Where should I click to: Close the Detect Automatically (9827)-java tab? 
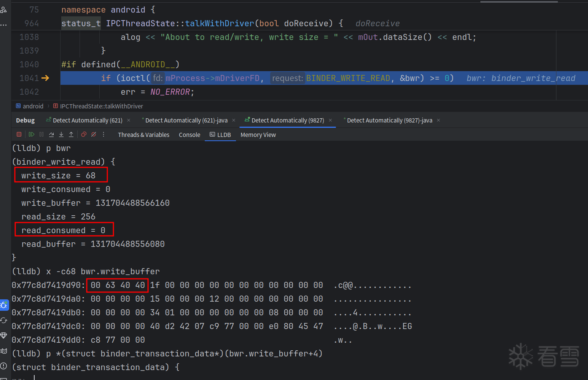pos(438,120)
